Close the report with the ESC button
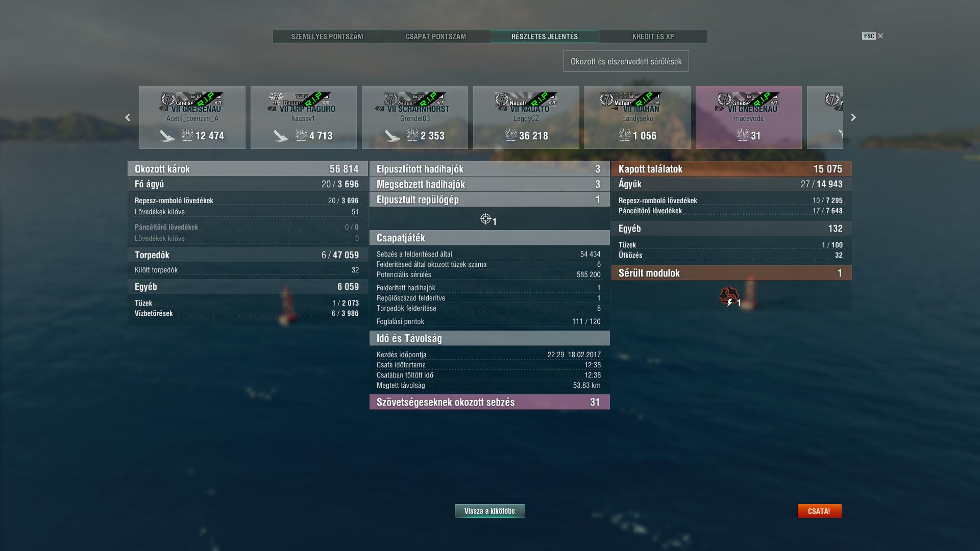The height and width of the screenshot is (551, 980). 872,36
